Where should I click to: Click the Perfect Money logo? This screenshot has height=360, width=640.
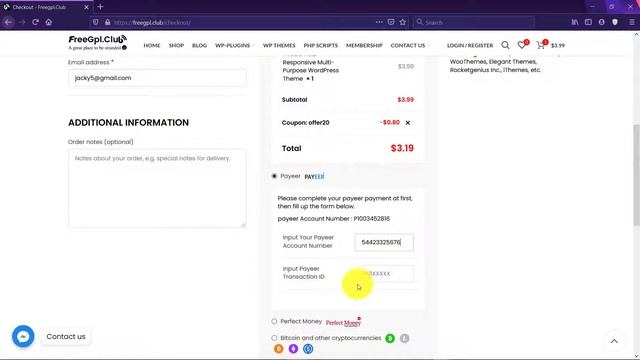(x=344, y=322)
